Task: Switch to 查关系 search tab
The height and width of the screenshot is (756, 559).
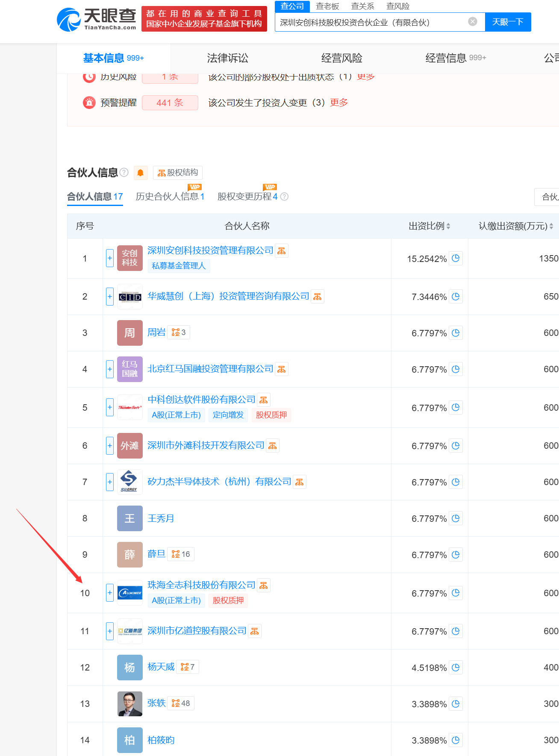Action: 362,6
